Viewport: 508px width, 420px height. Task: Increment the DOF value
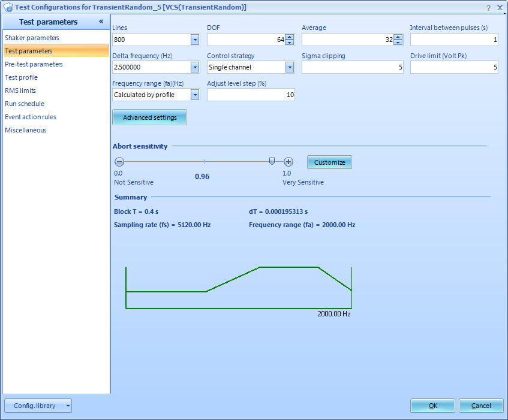(x=289, y=37)
